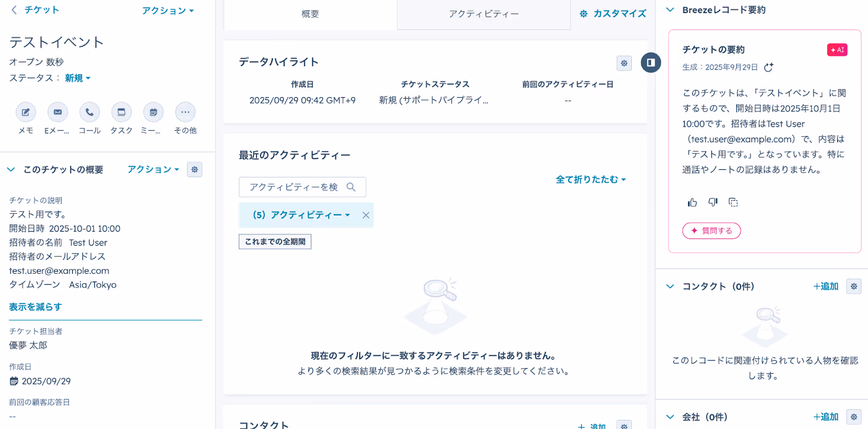Viewport: 868px width, 429px height.
Task: Click the コール phone icon
Action: [90, 112]
